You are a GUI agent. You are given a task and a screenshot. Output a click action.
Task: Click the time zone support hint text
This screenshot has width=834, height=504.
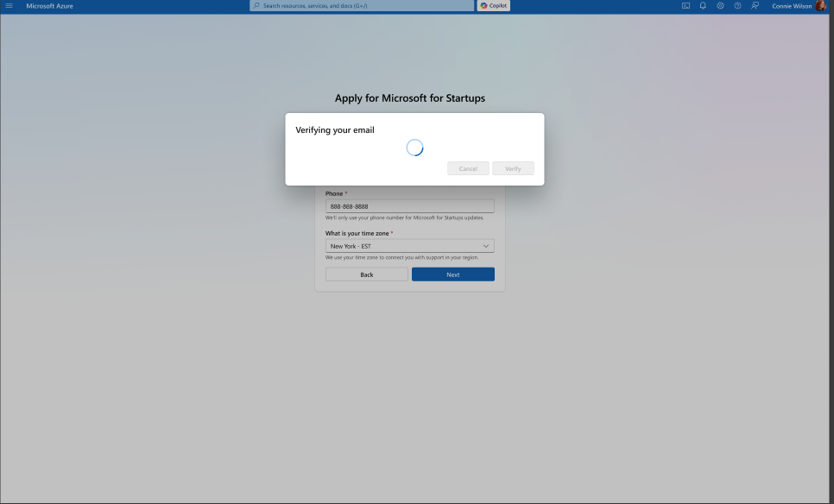[x=402, y=257]
